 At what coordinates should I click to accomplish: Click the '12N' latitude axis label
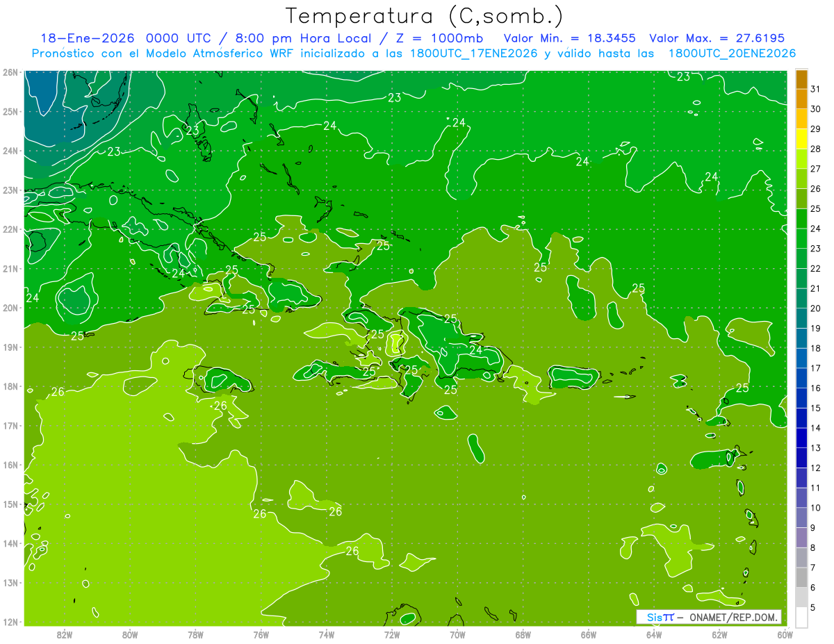(10, 622)
